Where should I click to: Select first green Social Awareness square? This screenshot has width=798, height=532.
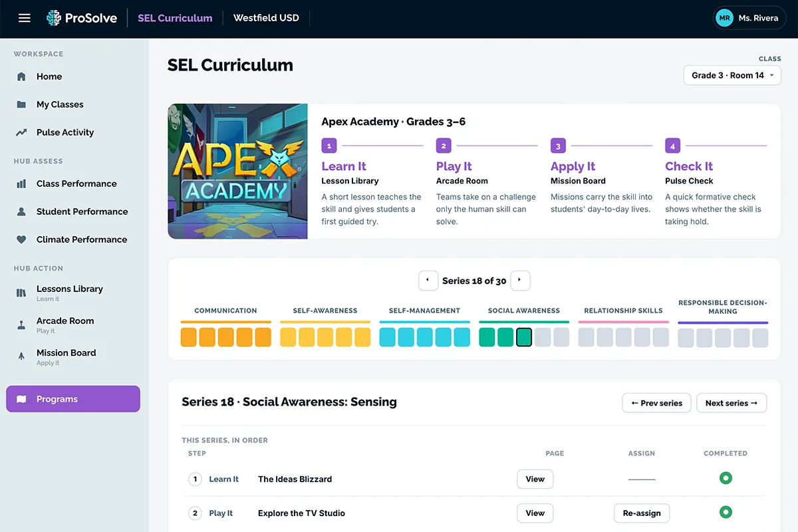(x=487, y=337)
